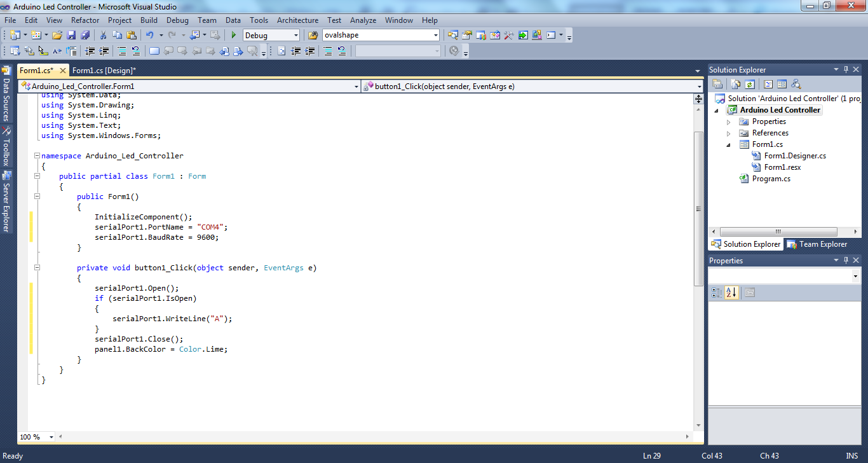Toggle the Solution Explorer pin auto-hide

coord(845,70)
